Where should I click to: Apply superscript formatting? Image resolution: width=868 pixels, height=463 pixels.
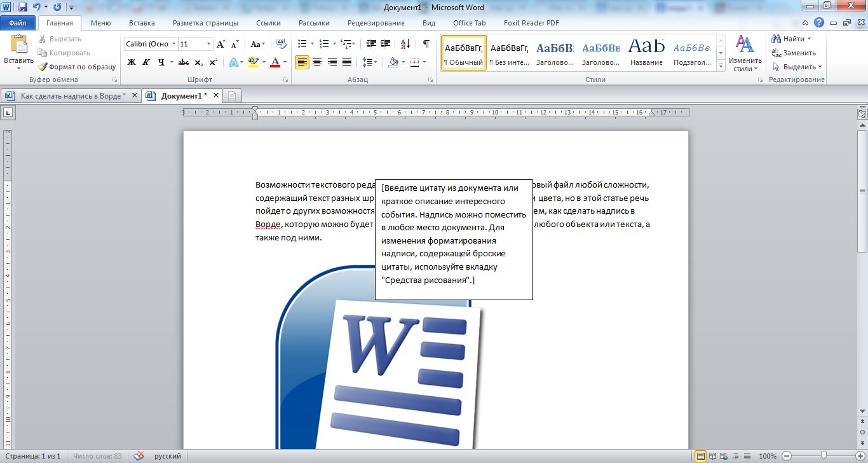point(214,62)
